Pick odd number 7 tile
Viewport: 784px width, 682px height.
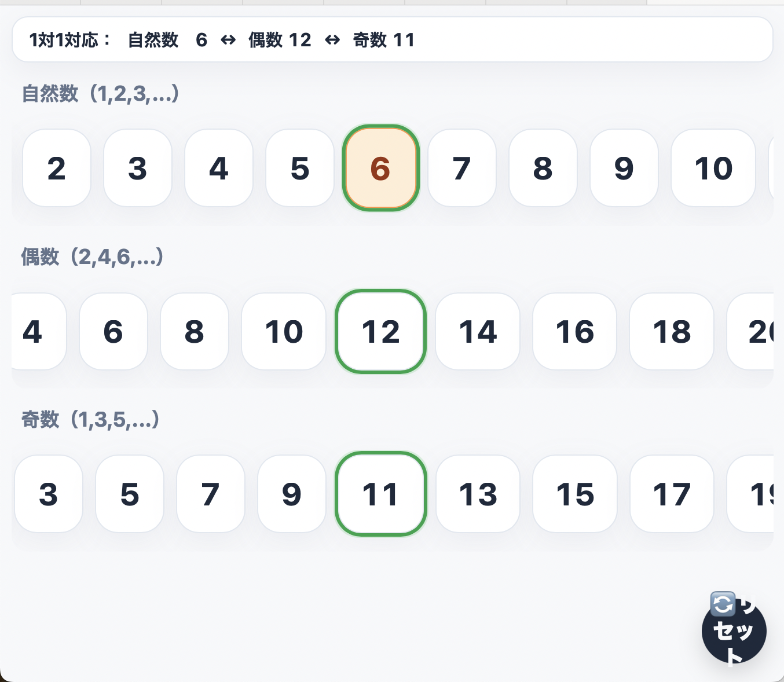211,494
